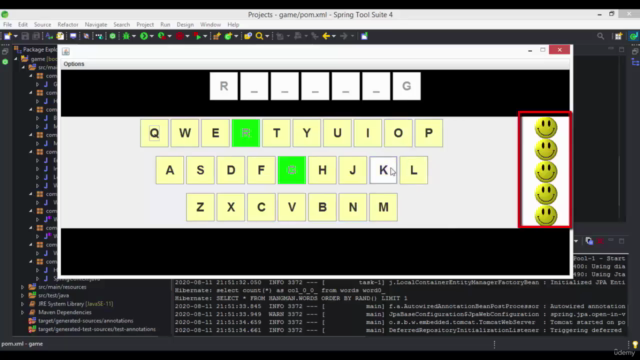Expand the src/main/resources tree node
This screenshot has height=360, width=640.
point(22,287)
